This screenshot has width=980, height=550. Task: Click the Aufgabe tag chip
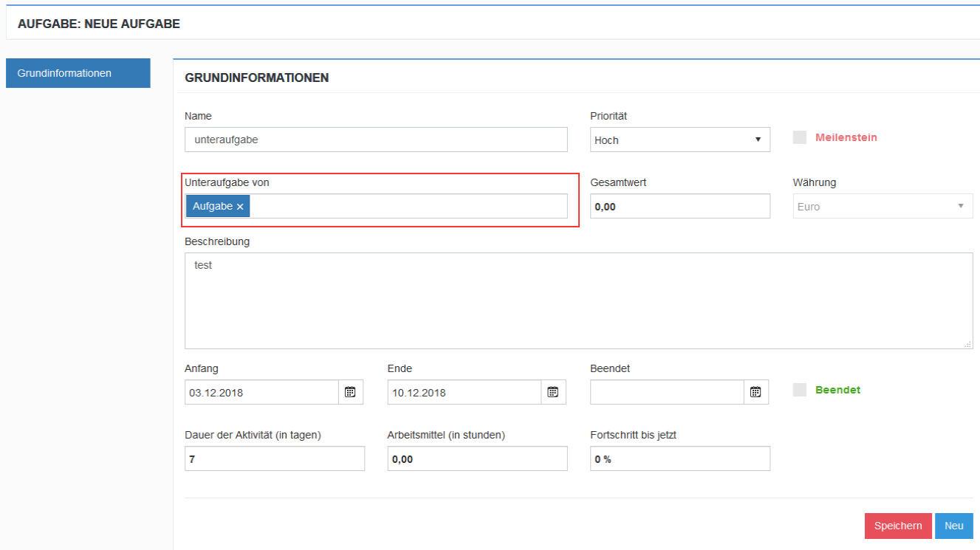[218, 207]
